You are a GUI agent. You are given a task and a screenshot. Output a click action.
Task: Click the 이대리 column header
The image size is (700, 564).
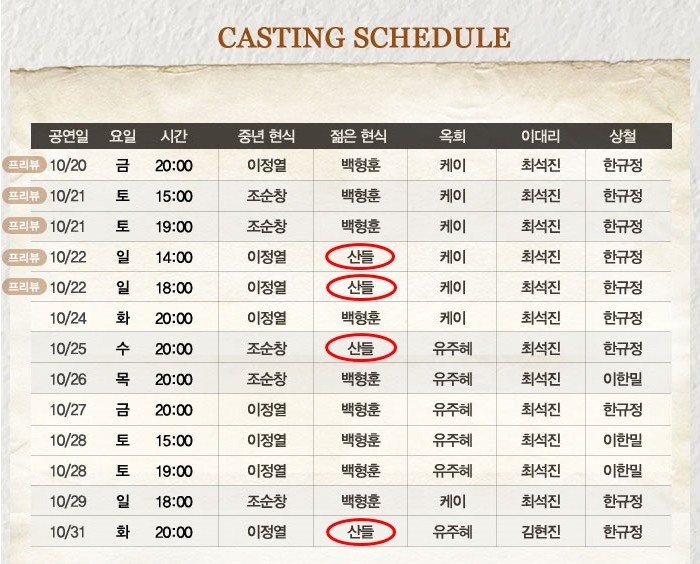(540, 136)
